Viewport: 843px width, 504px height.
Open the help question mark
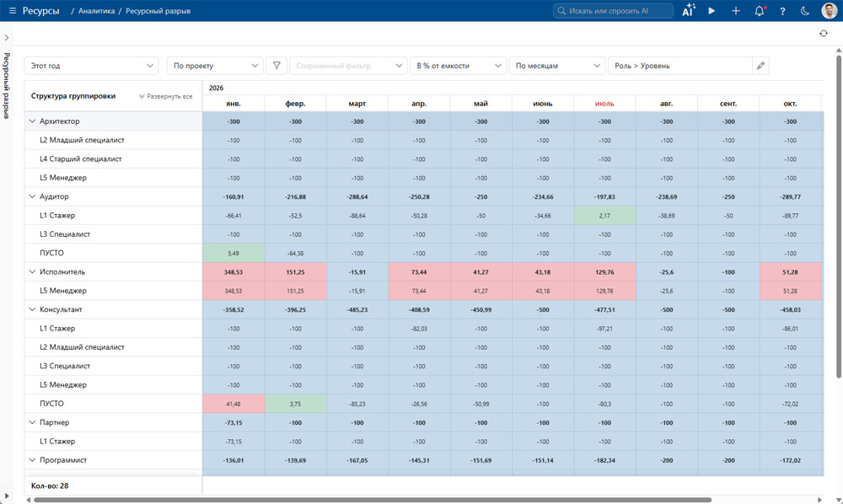[782, 11]
